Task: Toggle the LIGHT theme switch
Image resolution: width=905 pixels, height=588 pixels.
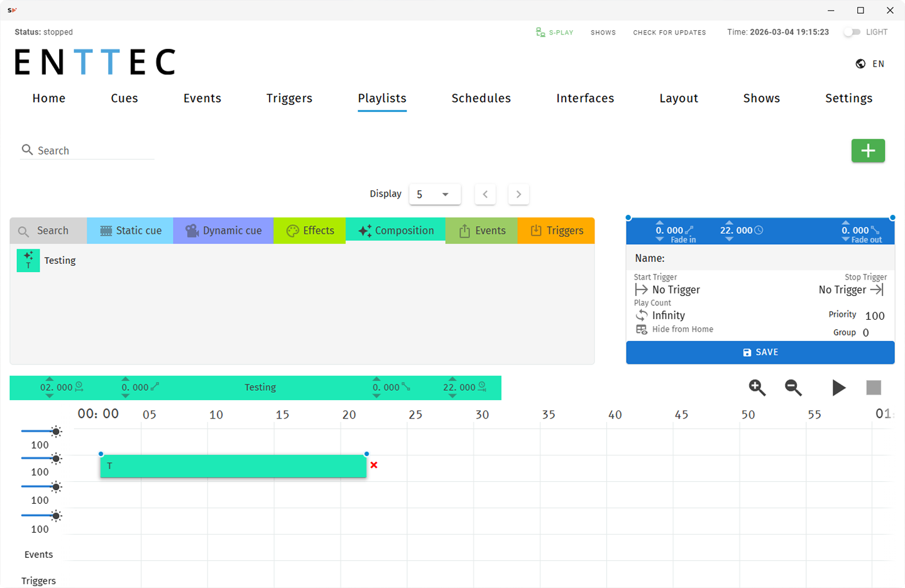Action: click(852, 32)
